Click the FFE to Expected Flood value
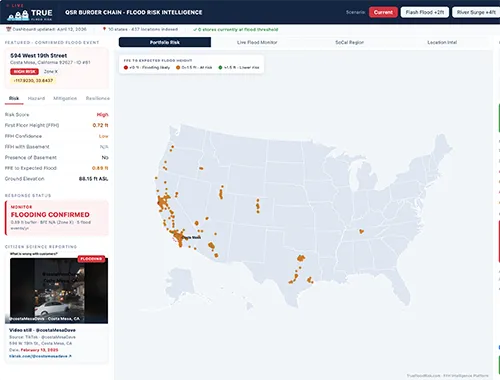Viewport: 500px width, 380px height. pos(100,168)
